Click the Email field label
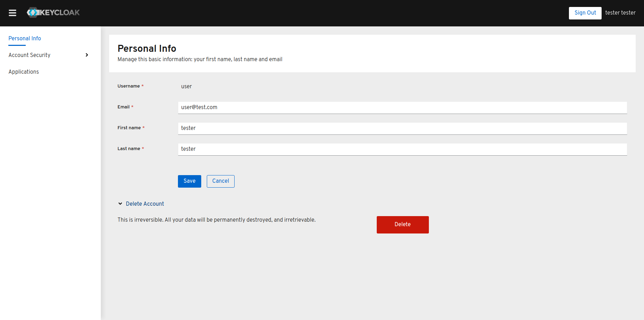644x320 pixels. click(123, 107)
